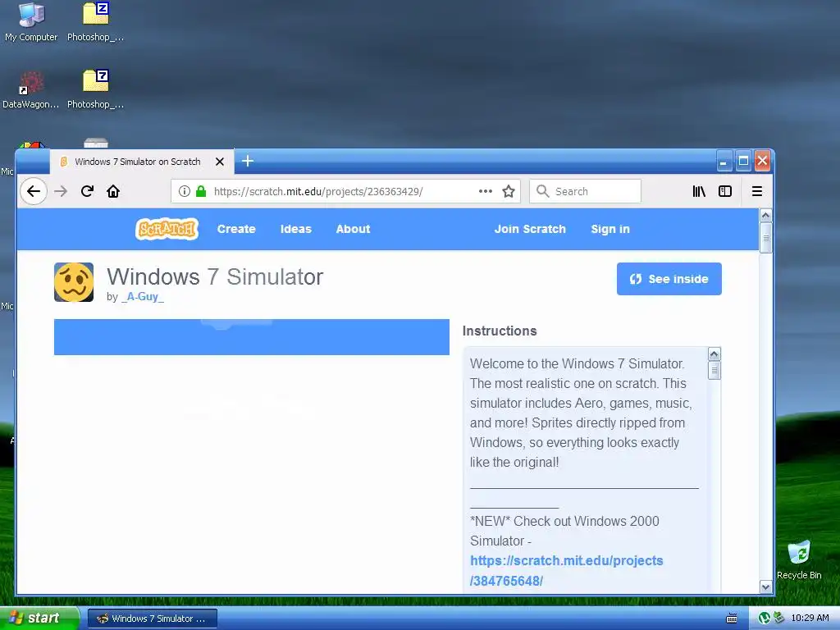Open the Windows 2000 Simulator project link
This screenshot has width=840, height=630.
pyautogui.click(x=566, y=571)
